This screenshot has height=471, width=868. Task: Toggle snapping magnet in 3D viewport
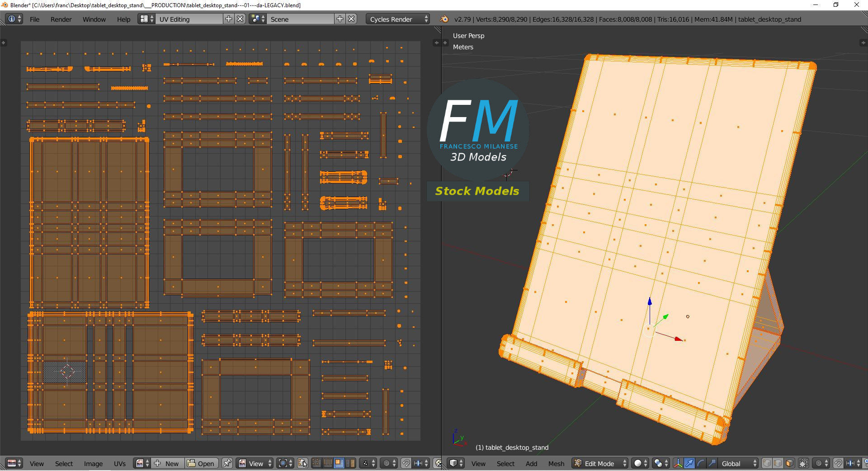[x=838, y=463]
